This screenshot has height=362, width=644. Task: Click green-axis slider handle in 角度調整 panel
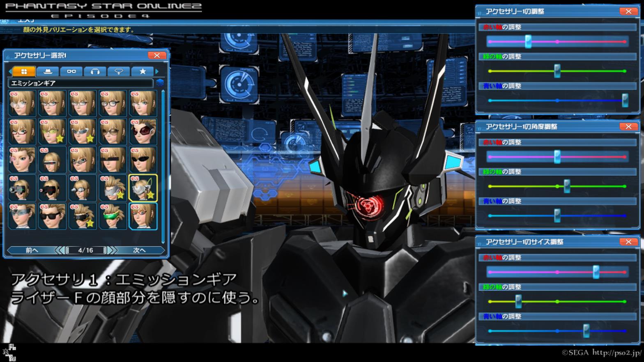click(567, 186)
